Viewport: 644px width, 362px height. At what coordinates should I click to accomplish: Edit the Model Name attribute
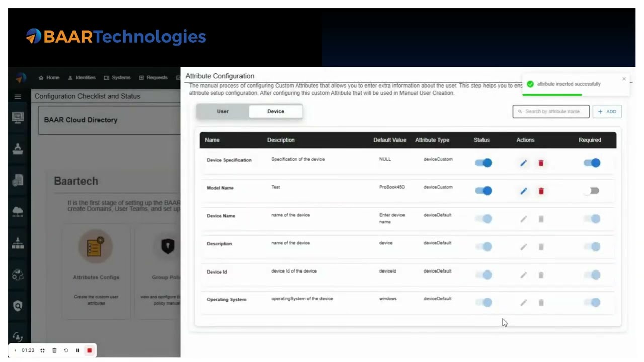[x=524, y=191]
